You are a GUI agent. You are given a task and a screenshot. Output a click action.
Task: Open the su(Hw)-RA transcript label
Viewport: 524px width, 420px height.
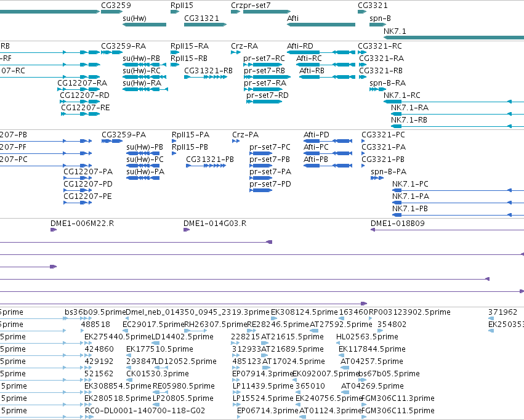tap(142, 83)
